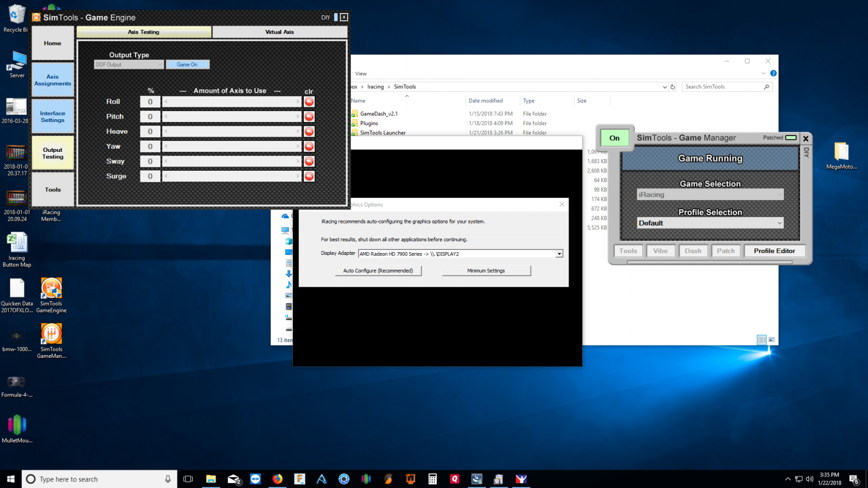Switch to the Axis Testing tab
The image size is (868, 488).
pyautogui.click(x=144, y=32)
